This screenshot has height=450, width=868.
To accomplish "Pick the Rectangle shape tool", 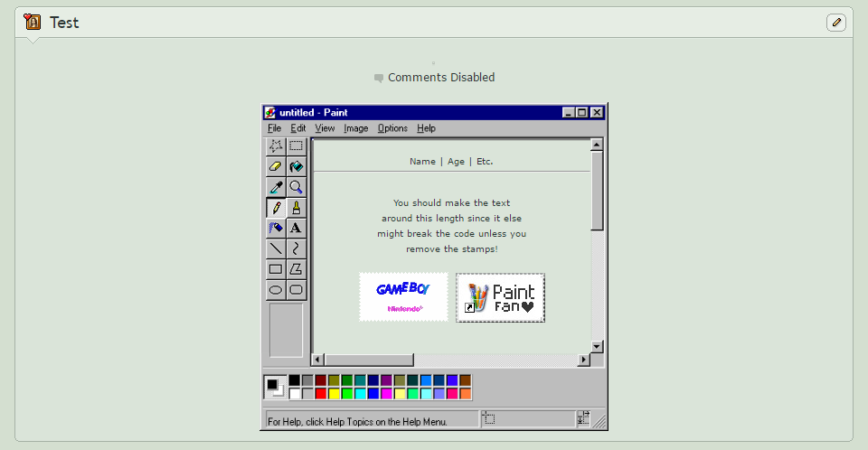I will pos(276,269).
